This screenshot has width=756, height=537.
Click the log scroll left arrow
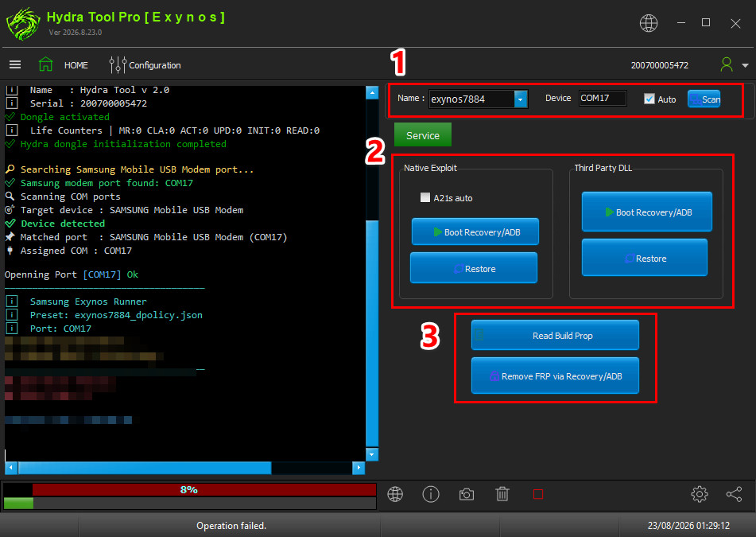pyautogui.click(x=11, y=468)
